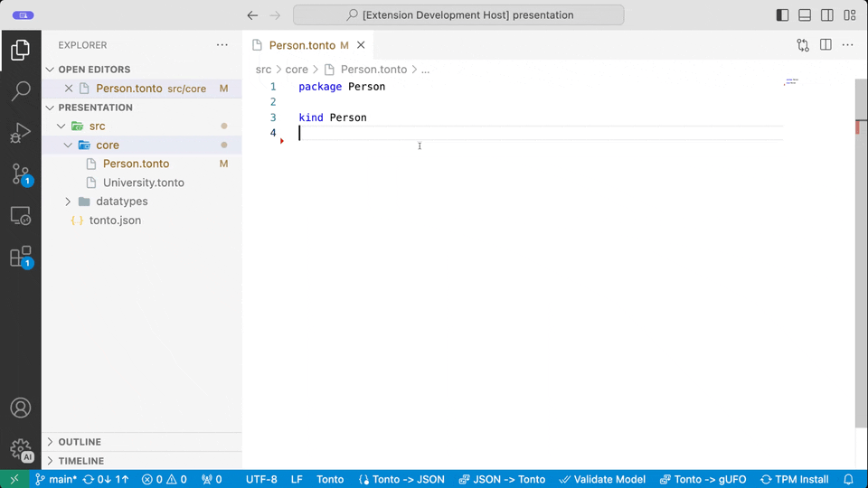The image size is (868, 488).
Task: Select the datatypes folder row
Action: coord(142,202)
